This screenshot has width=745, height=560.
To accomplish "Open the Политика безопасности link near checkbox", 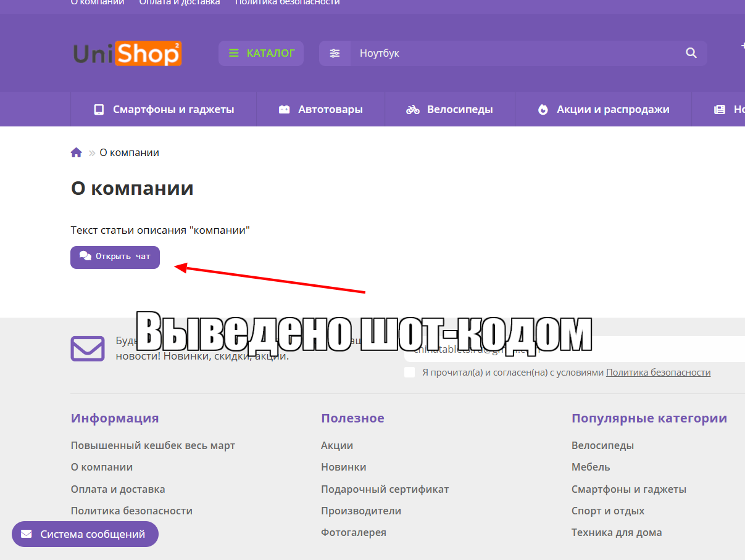I will coord(658,373).
